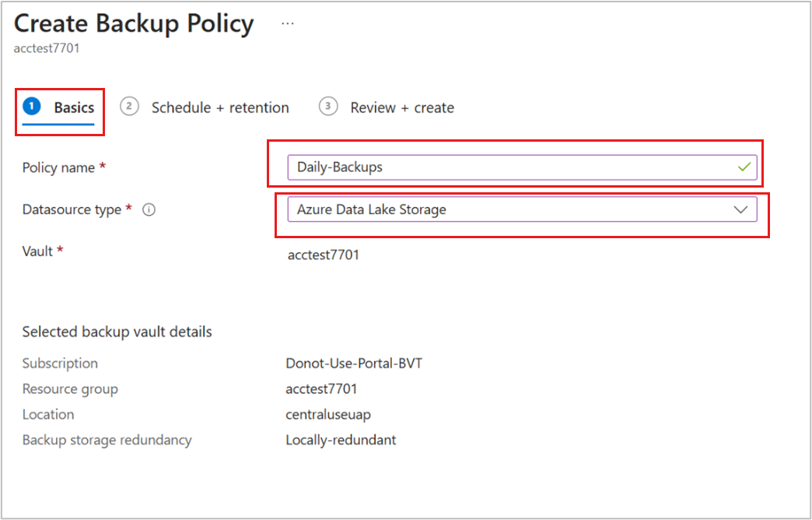Click the Vault label

(37, 251)
